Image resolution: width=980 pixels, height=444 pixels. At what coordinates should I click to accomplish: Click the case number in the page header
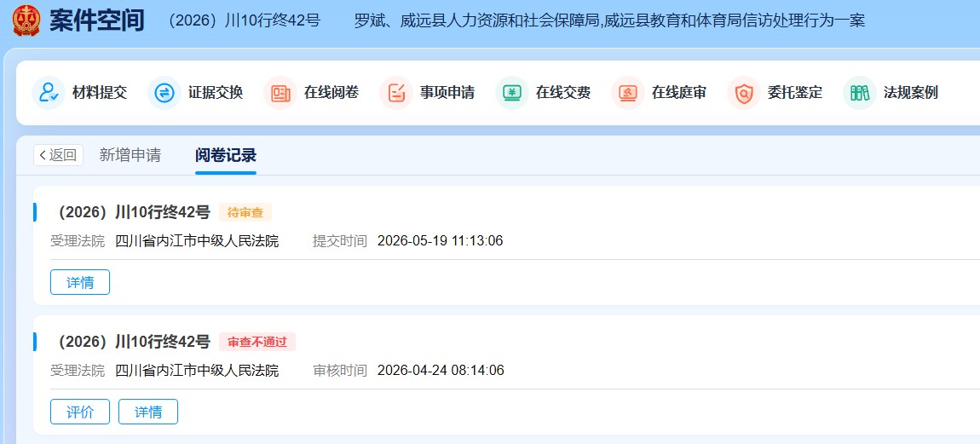[x=244, y=20]
